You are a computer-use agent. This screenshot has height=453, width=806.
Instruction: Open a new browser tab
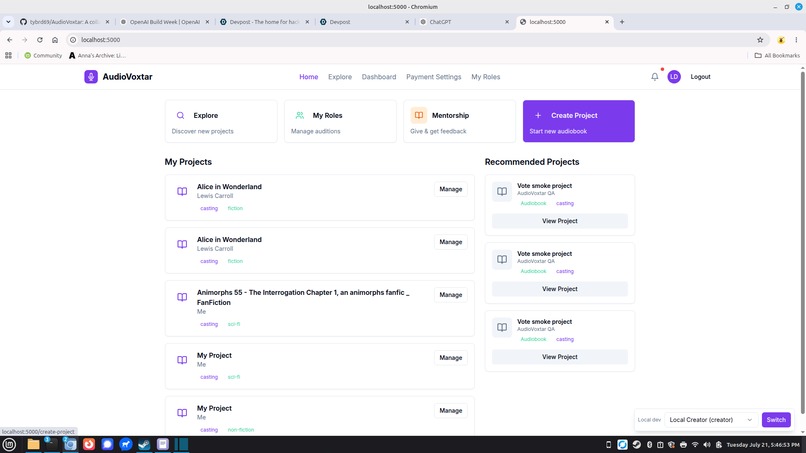click(622, 22)
